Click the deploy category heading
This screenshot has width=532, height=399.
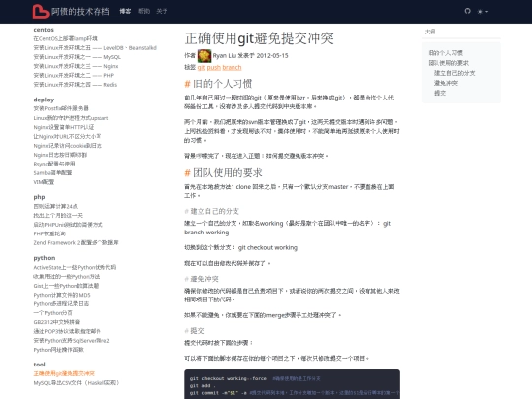tap(44, 100)
